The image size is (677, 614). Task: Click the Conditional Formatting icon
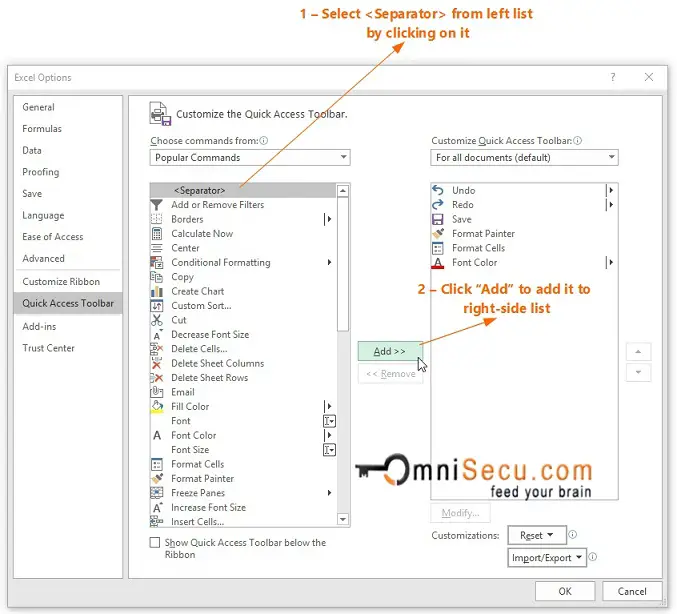coord(156,263)
